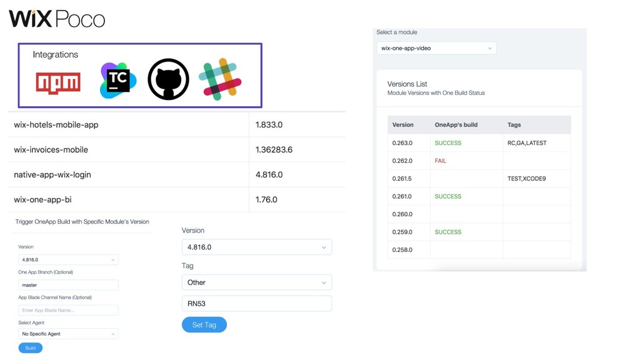Click the Build button
The image size is (644, 362).
(30, 348)
